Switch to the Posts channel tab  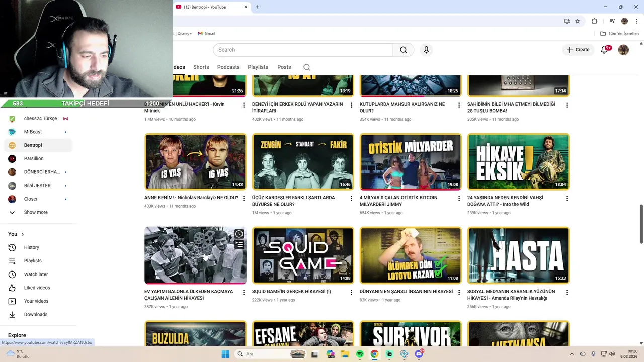(284, 67)
